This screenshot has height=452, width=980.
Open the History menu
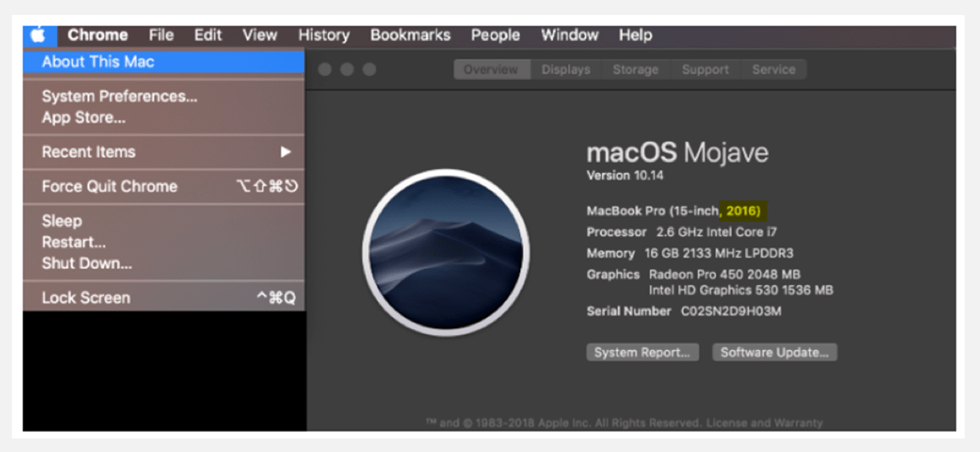pos(323,35)
